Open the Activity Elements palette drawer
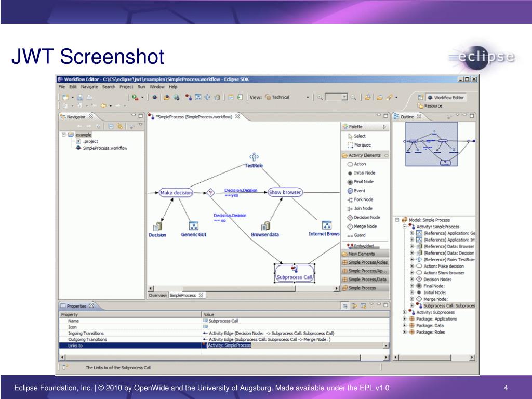Screen dimensions: 532x399 (x=365, y=155)
